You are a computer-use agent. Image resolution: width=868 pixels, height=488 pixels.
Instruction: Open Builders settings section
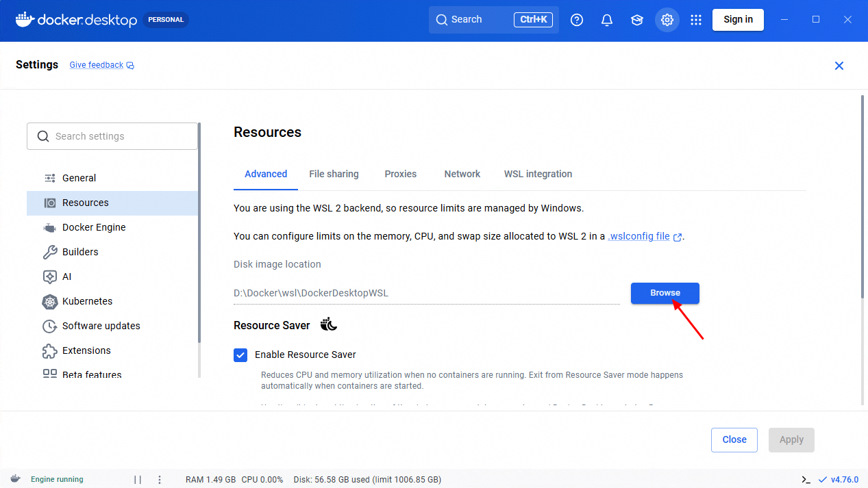coord(112,252)
